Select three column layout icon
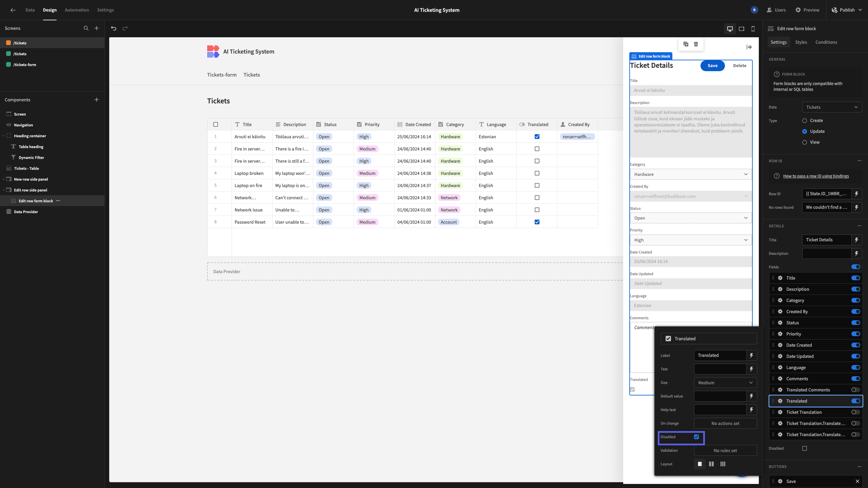 point(723,464)
